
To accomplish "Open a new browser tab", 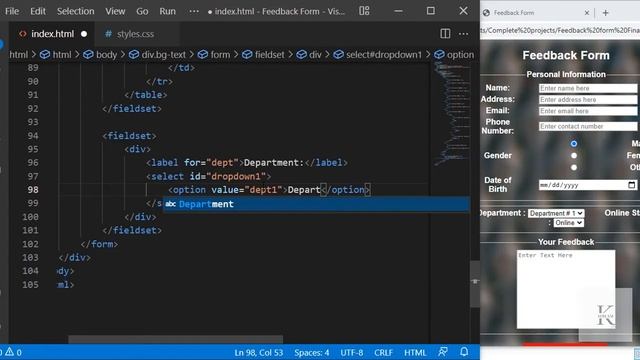I will pos(605,13).
